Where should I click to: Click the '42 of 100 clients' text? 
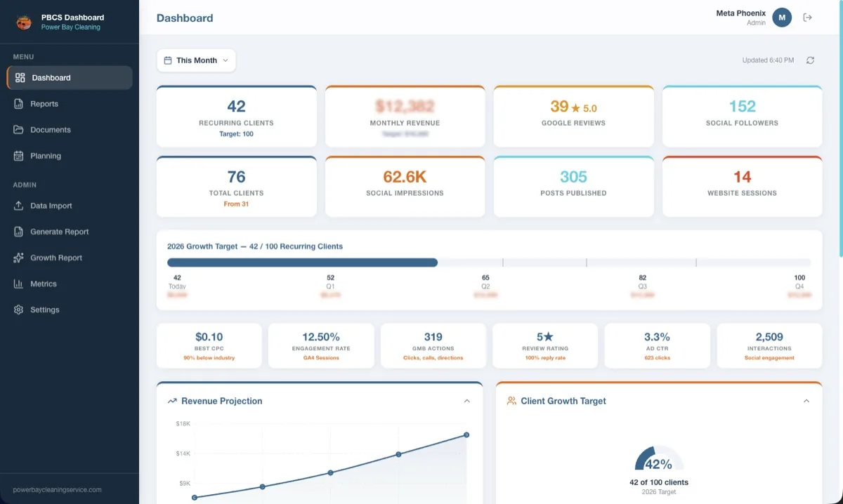(x=659, y=482)
